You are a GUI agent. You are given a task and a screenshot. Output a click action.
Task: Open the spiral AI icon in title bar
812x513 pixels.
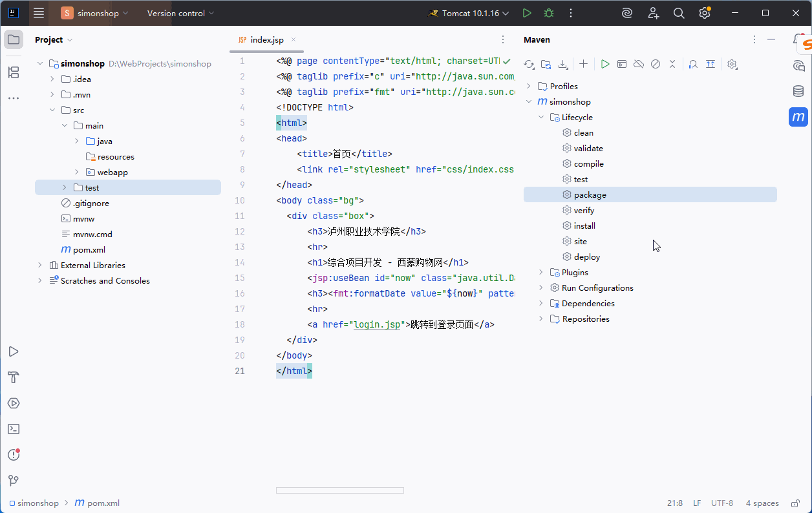[626, 13]
